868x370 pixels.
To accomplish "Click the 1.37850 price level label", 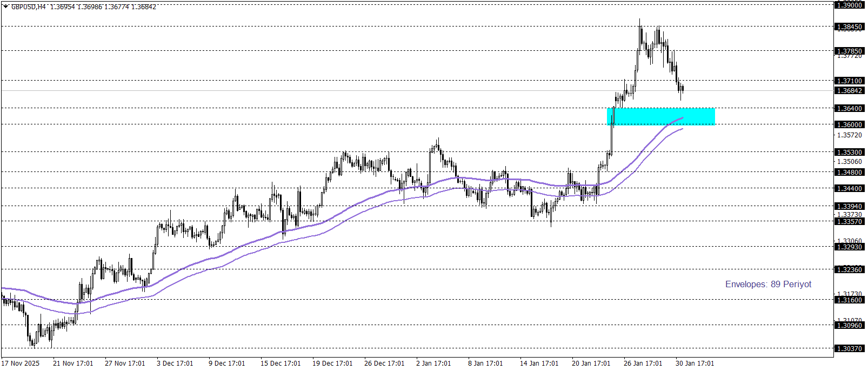I will 849,51.
